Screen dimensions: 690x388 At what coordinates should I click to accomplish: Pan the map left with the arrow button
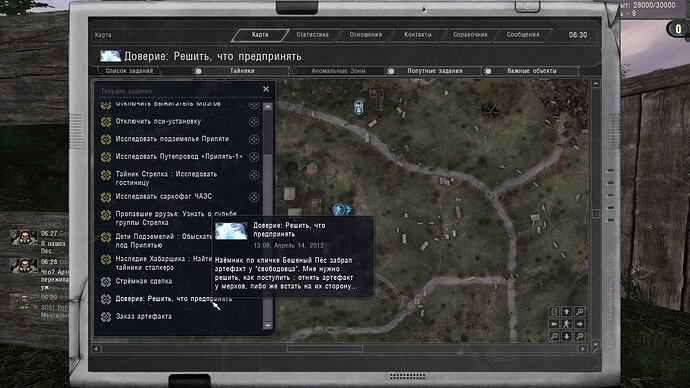pos(554,324)
